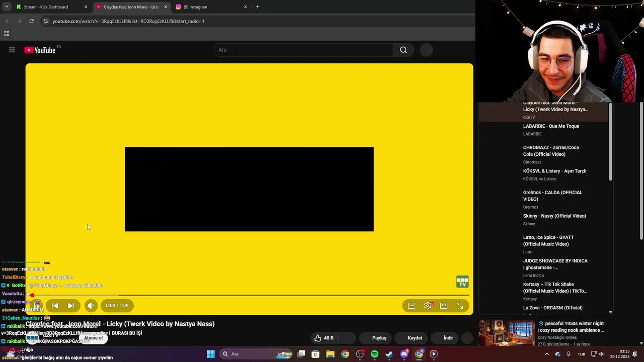Viewport: 644px width, 362px height.
Task: Open the more actions button beside İndir
Action: click(467, 338)
